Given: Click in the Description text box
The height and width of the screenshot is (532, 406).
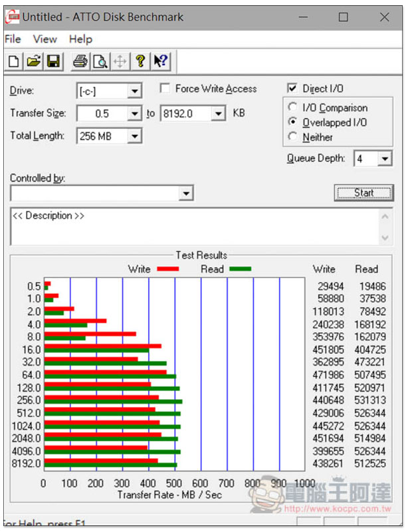Looking at the screenshot, I should coord(195,226).
